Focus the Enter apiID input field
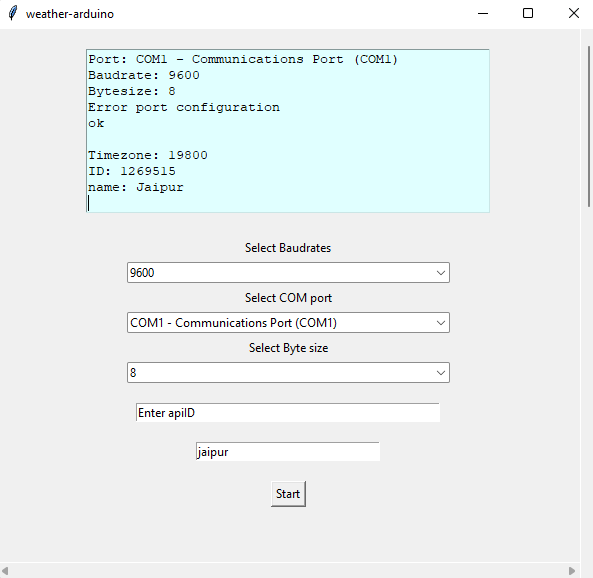The width and height of the screenshot is (593, 578). 288,412
